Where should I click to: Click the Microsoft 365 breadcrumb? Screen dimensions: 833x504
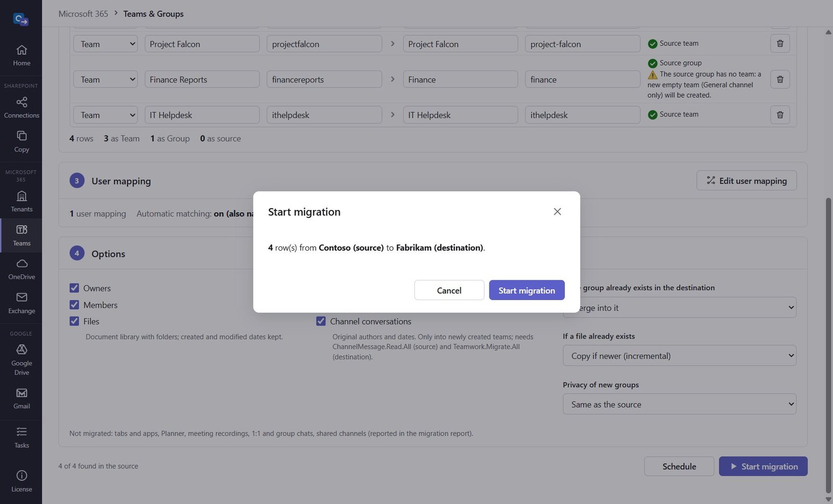83,14
